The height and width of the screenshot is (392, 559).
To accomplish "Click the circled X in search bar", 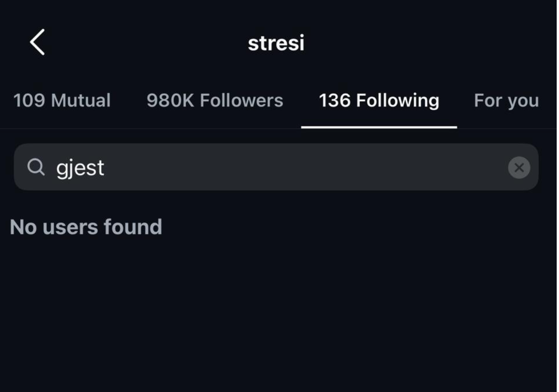I will (x=519, y=167).
